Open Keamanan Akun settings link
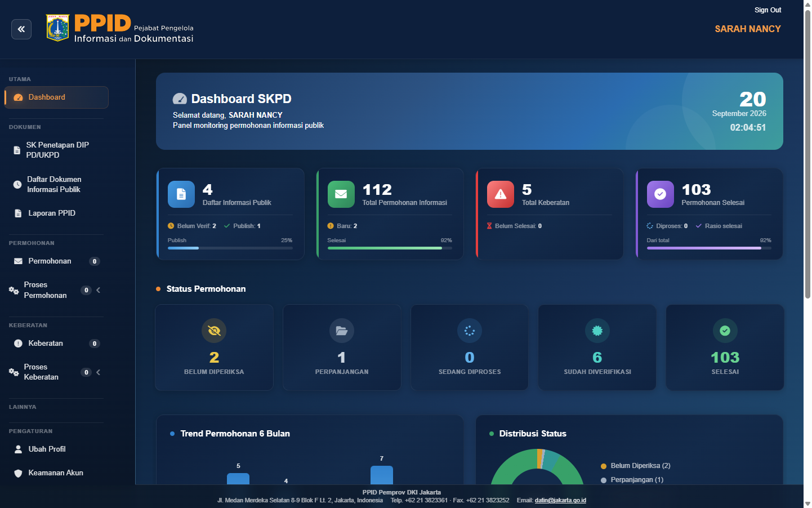812x508 pixels. (56, 473)
